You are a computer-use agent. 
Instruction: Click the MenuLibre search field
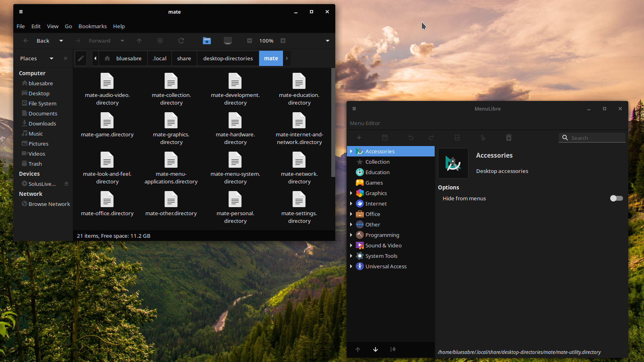[x=592, y=138]
